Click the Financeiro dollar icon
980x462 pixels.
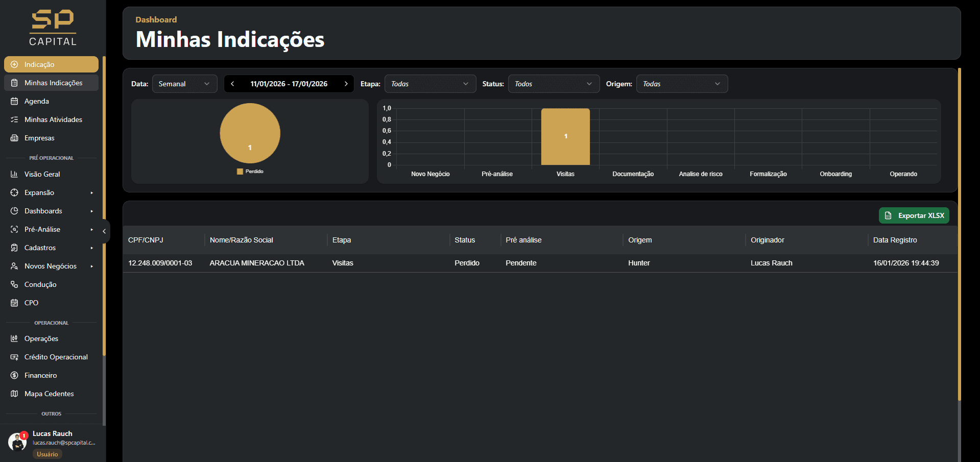coord(14,375)
